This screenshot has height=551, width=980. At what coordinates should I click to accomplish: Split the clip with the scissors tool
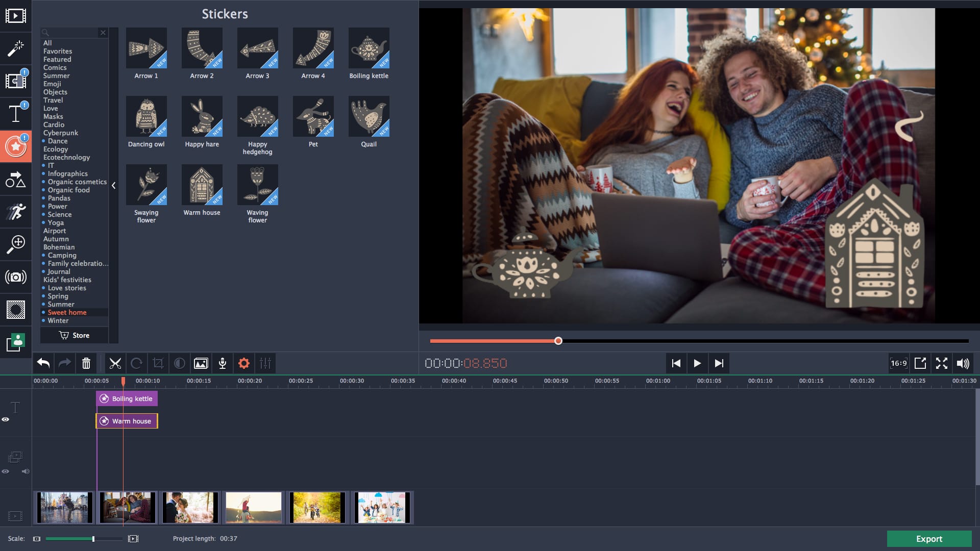(x=115, y=363)
